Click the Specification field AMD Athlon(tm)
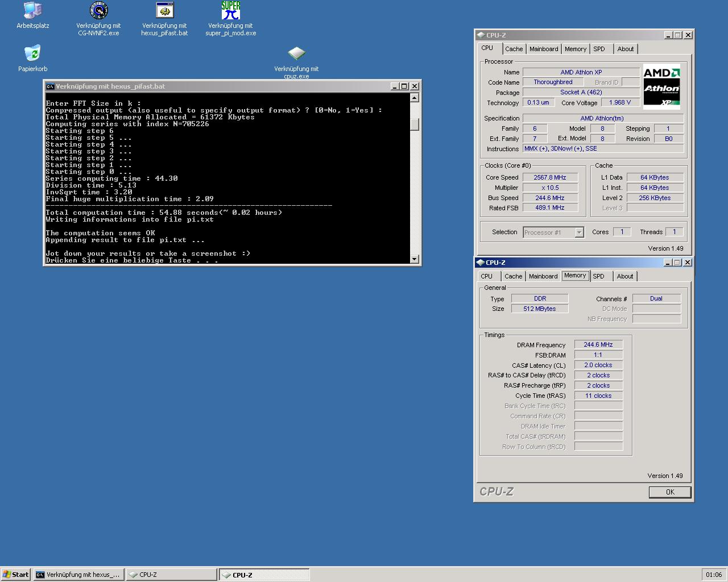This screenshot has width=728, height=582. [x=603, y=118]
